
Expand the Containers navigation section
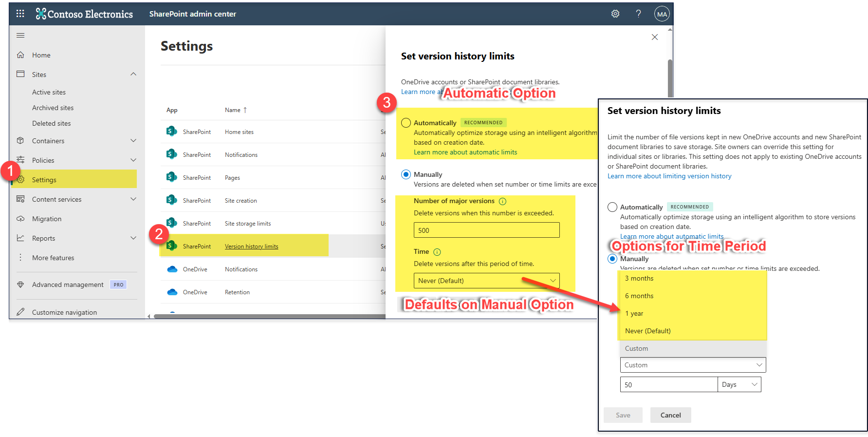[x=133, y=141]
